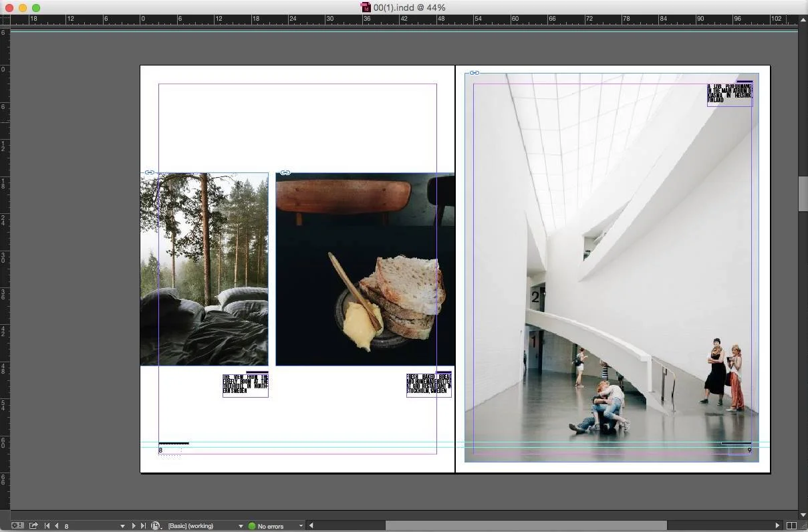Click the status bar settings icon at far left
The height and width of the screenshot is (532, 808).
click(x=17, y=526)
